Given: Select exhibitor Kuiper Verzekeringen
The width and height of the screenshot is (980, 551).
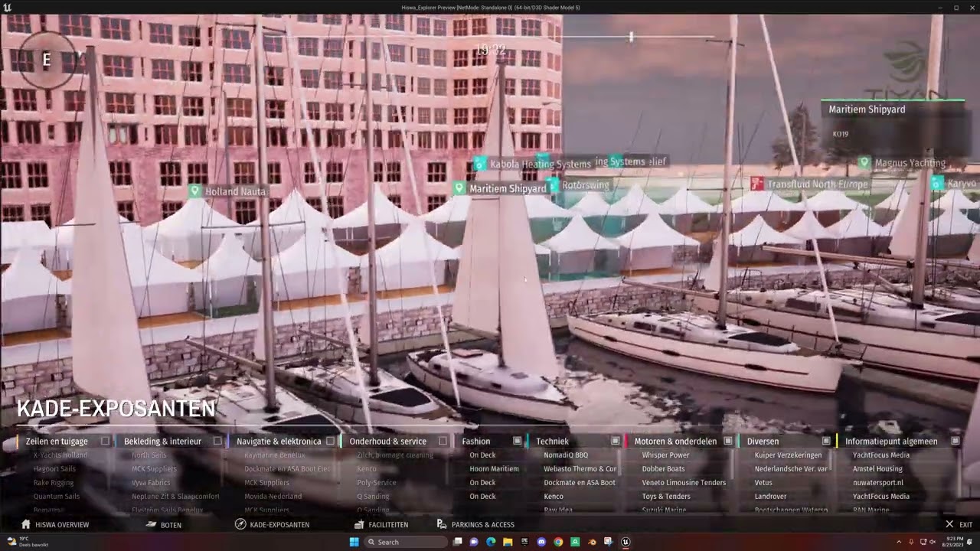Looking at the screenshot, I should pos(788,455).
